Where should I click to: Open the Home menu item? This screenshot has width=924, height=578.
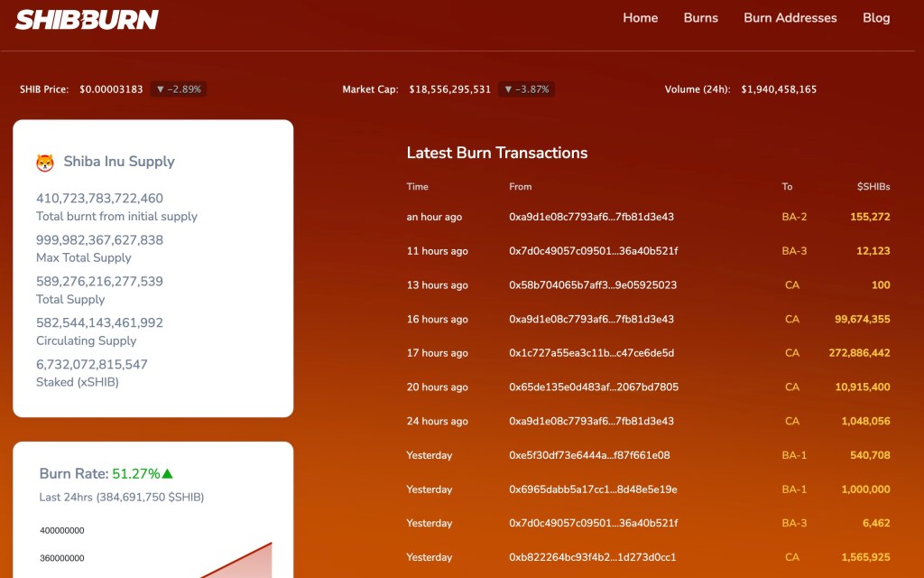(x=640, y=18)
